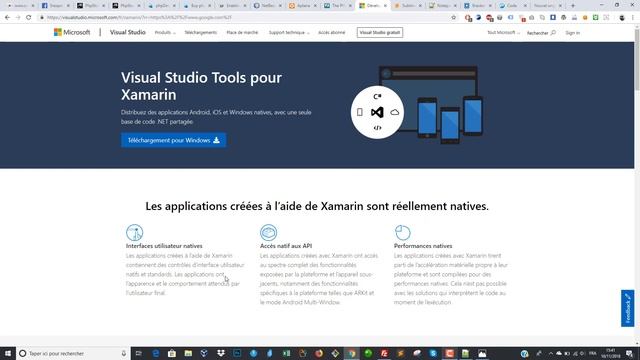Open the Téléchargements menu item
This screenshot has height=360, width=640.
click(200, 32)
